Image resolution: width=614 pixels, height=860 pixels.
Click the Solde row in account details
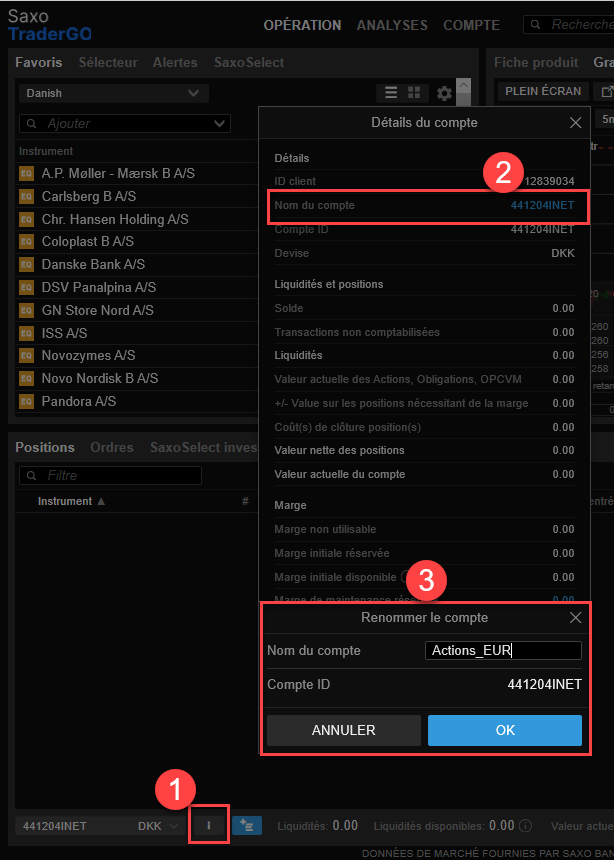pos(424,308)
